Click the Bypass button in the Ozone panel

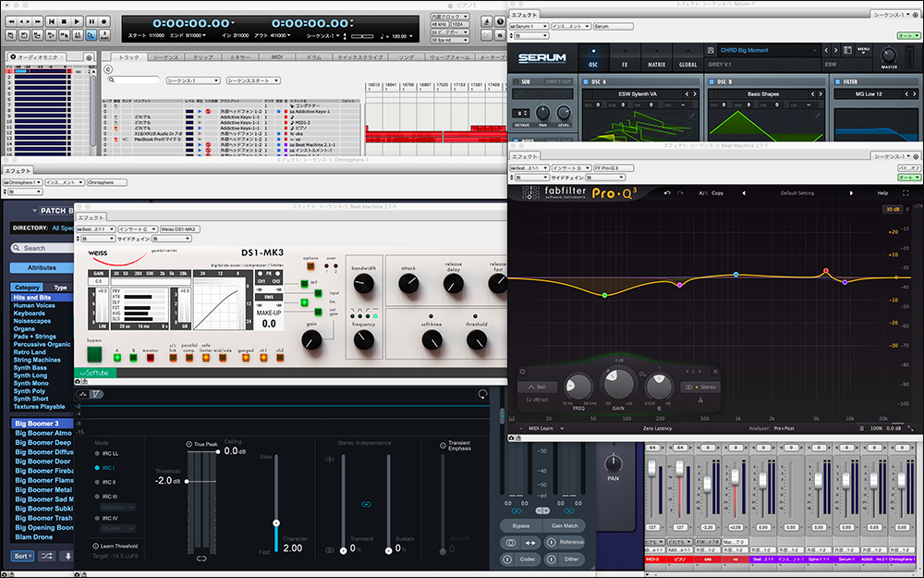point(520,525)
